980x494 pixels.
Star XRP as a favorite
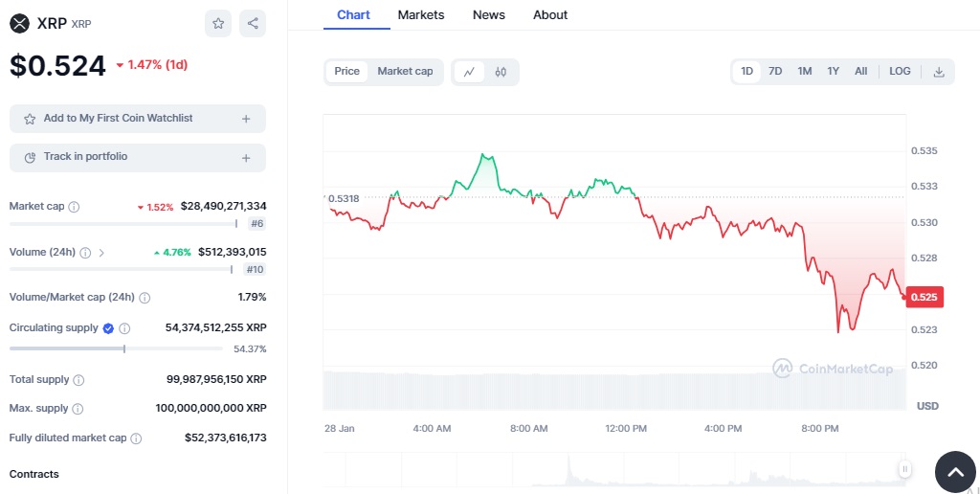[218, 24]
